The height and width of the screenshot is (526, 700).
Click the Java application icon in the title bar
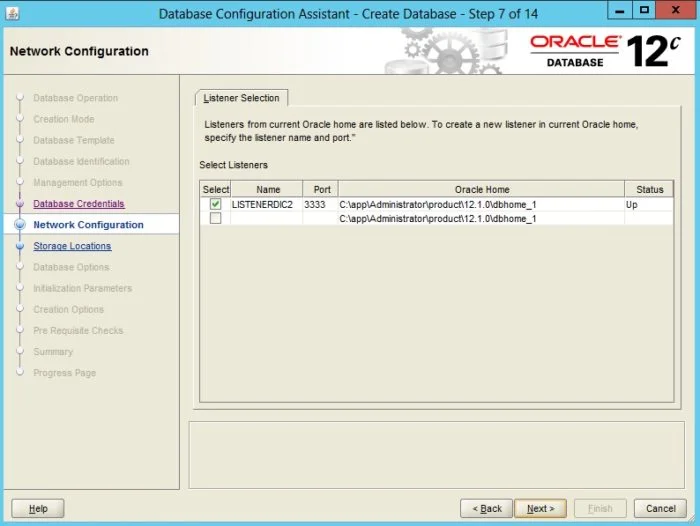pos(12,13)
